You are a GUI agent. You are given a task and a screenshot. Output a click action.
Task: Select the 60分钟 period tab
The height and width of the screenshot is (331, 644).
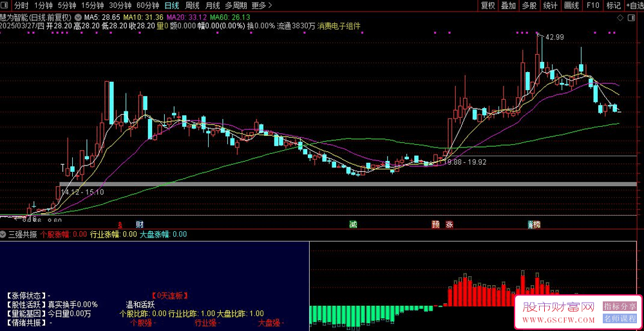point(148,6)
